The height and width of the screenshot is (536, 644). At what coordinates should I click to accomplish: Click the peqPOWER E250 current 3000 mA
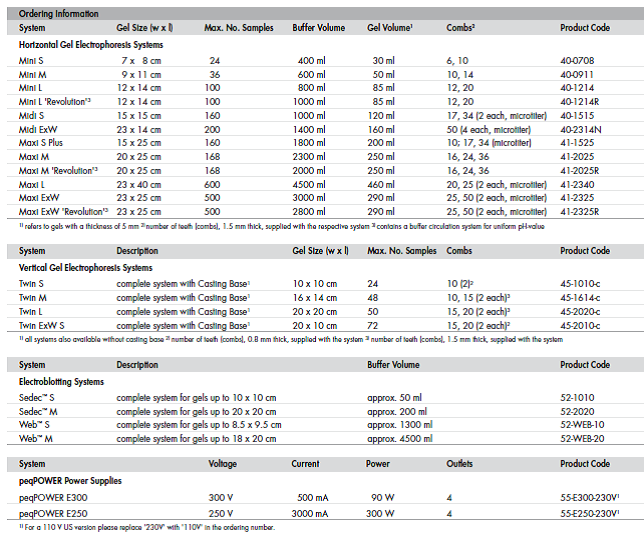310,514
